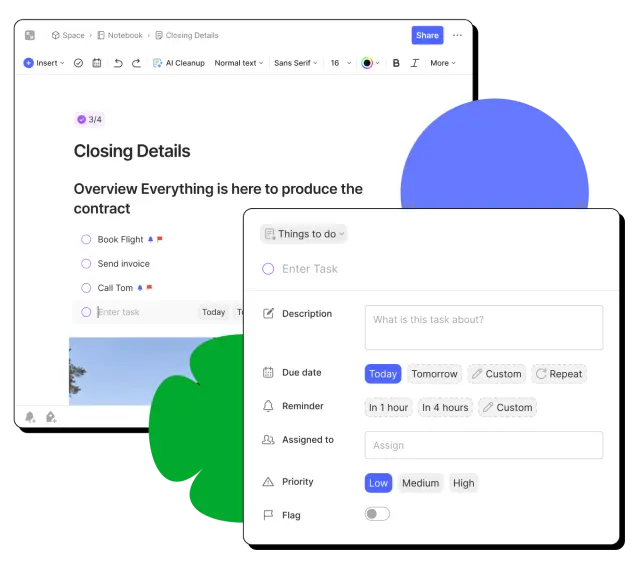640x565 pixels.
Task: Choose a Custom due date
Action: [497, 374]
